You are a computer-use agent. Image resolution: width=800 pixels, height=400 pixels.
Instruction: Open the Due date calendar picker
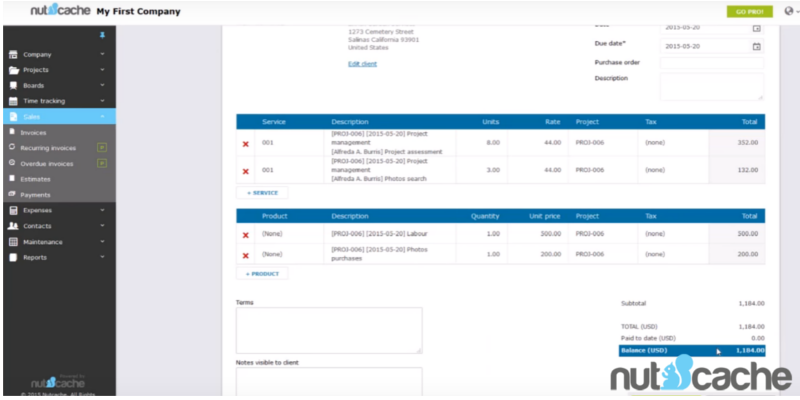click(x=756, y=46)
